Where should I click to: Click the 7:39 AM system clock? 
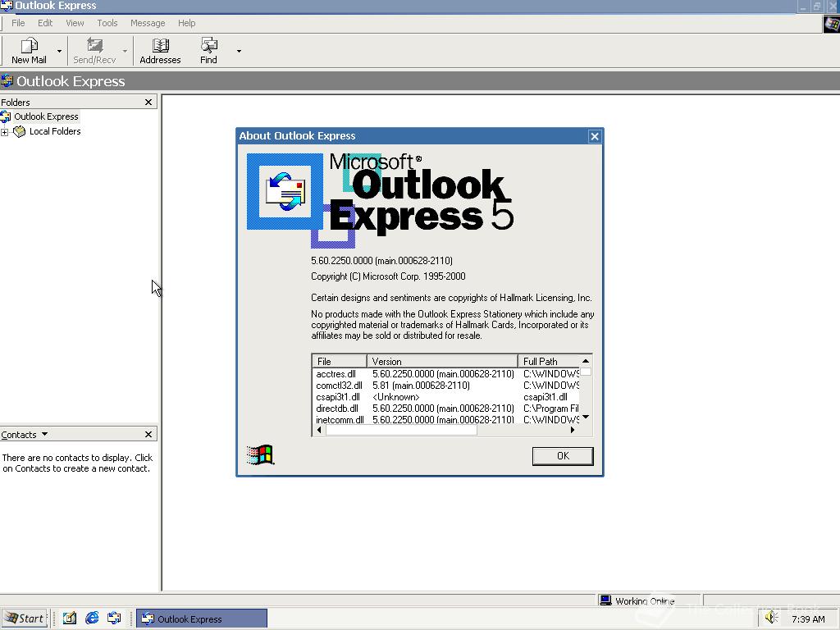click(x=808, y=619)
